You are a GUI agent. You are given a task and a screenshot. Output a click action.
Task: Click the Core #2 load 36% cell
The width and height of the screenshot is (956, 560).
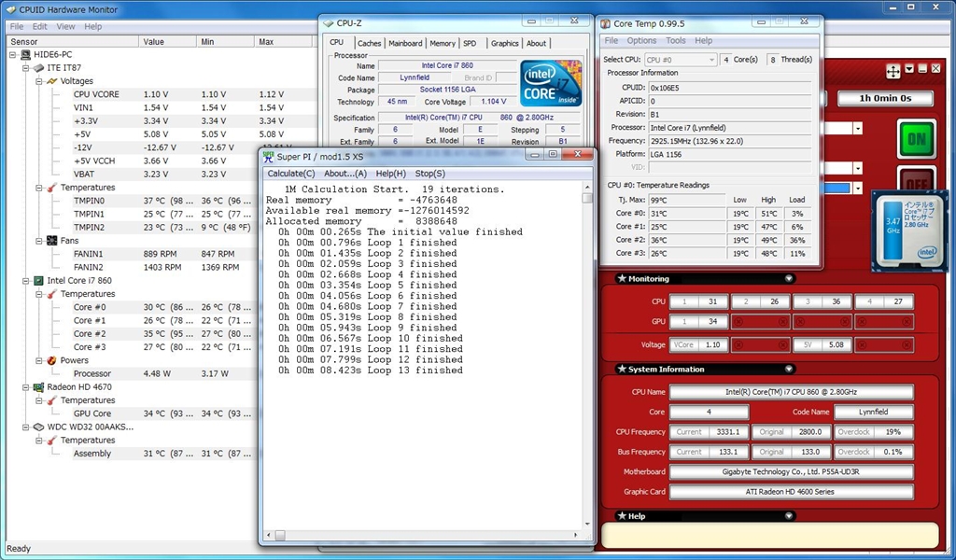(797, 240)
